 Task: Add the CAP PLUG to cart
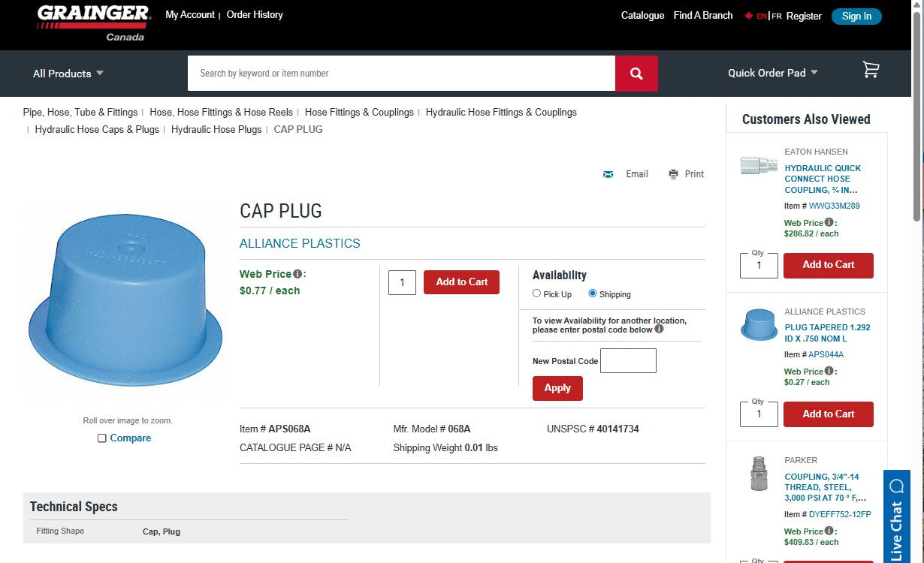(461, 281)
